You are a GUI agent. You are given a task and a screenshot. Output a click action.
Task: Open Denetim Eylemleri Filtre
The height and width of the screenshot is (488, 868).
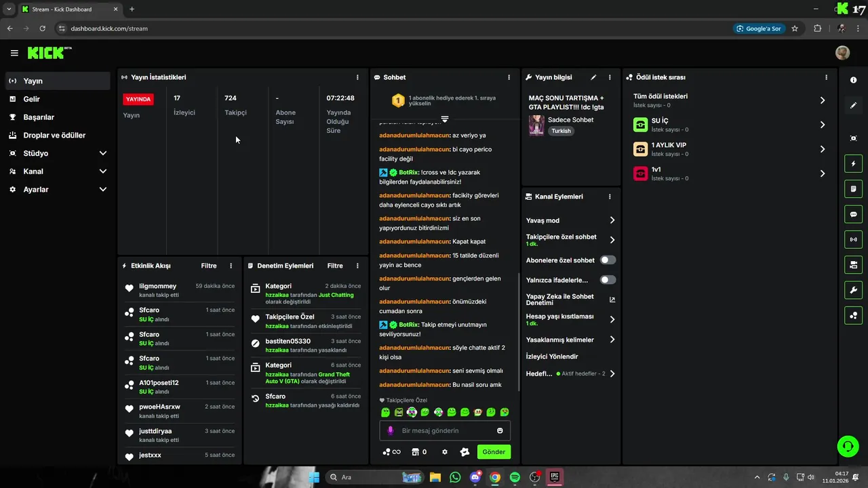click(335, 266)
